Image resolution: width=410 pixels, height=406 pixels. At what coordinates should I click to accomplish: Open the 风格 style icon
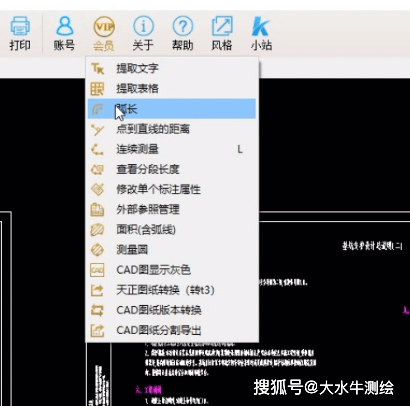coord(222,26)
